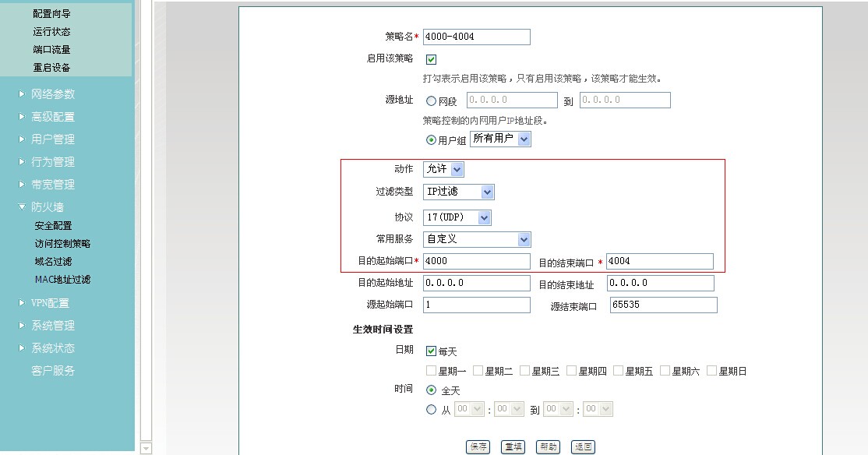
Task: Open the 过滤类型 IP过滤 dropdown
Action: point(458,192)
